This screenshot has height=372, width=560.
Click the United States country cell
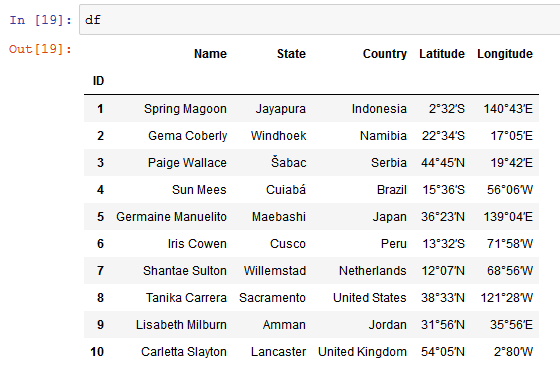pos(370,298)
